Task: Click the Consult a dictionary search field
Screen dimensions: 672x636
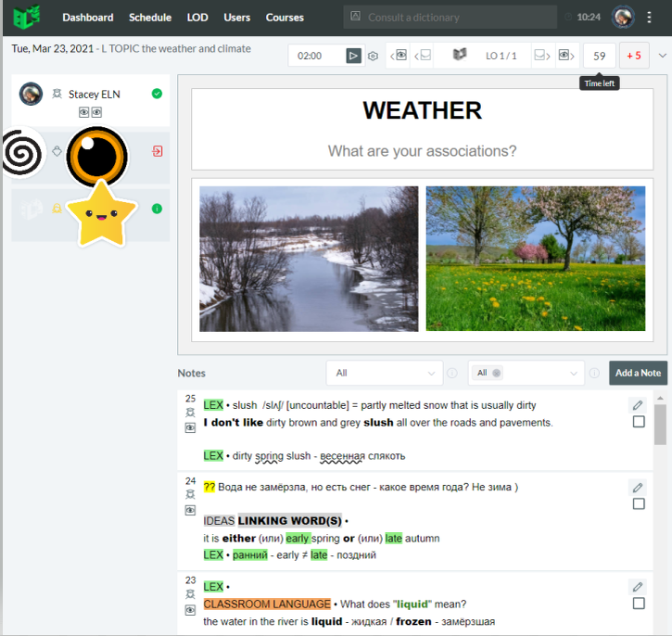Action: [450, 17]
